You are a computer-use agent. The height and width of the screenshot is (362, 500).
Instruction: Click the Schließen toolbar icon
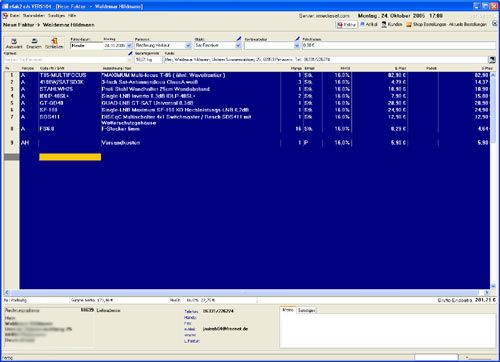pyautogui.click(x=54, y=43)
